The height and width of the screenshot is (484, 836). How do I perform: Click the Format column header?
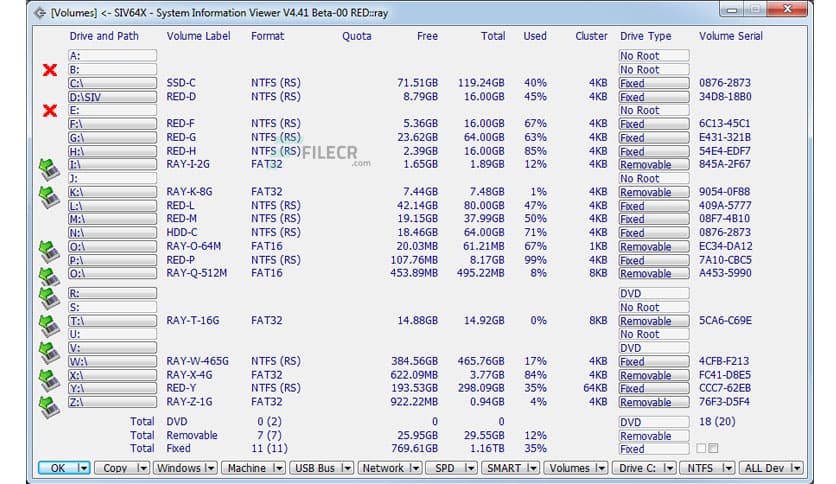tap(268, 36)
